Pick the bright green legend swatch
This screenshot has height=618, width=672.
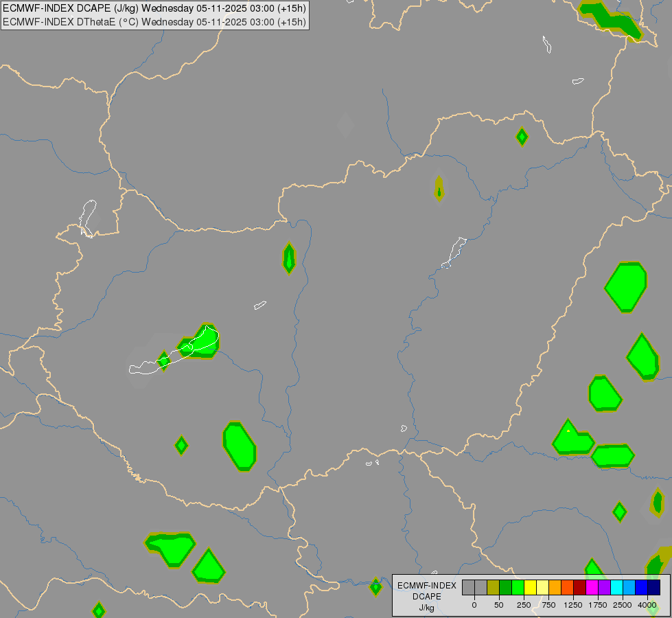(x=518, y=587)
